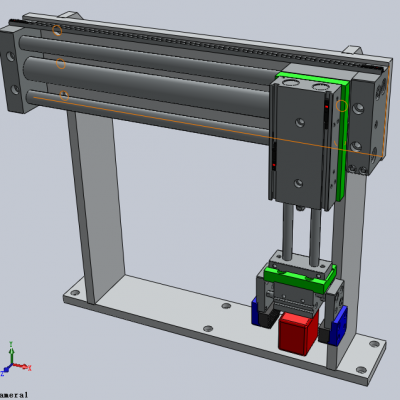Click the lower red sensor indicator on cylinder
The width and height of the screenshot is (400, 400).
point(274,165)
